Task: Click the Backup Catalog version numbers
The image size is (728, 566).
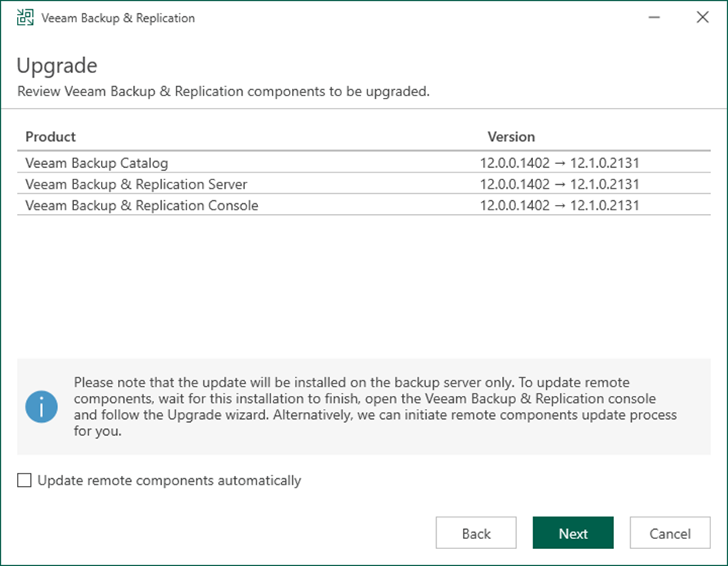Action: 559,163
